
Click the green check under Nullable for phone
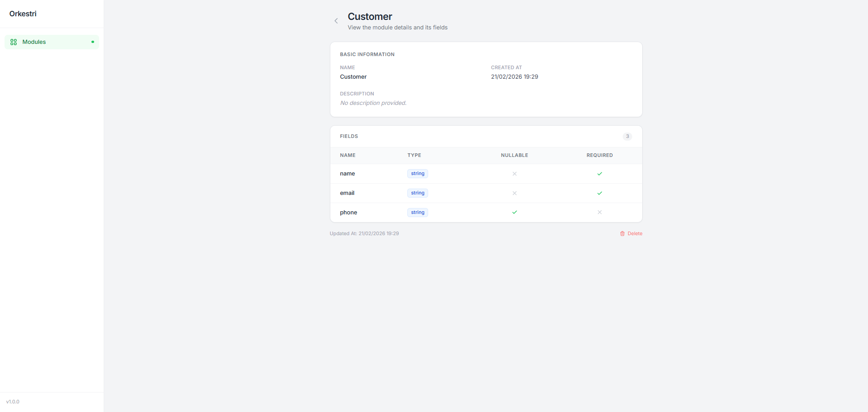pyautogui.click(x=515, y=212)
